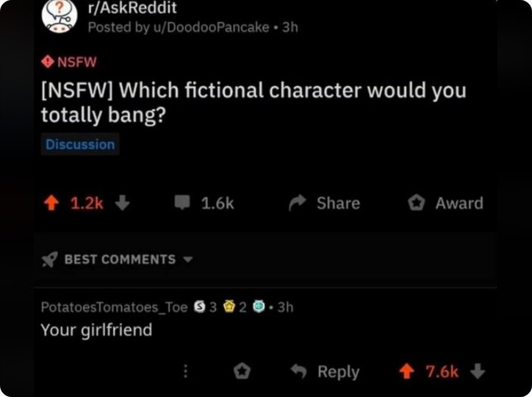Image resolution: width=532 pixels, height=397 pixels.
Task: Open the 1.6k comments speech bubble icon
Action: click(x=182, y=203)
